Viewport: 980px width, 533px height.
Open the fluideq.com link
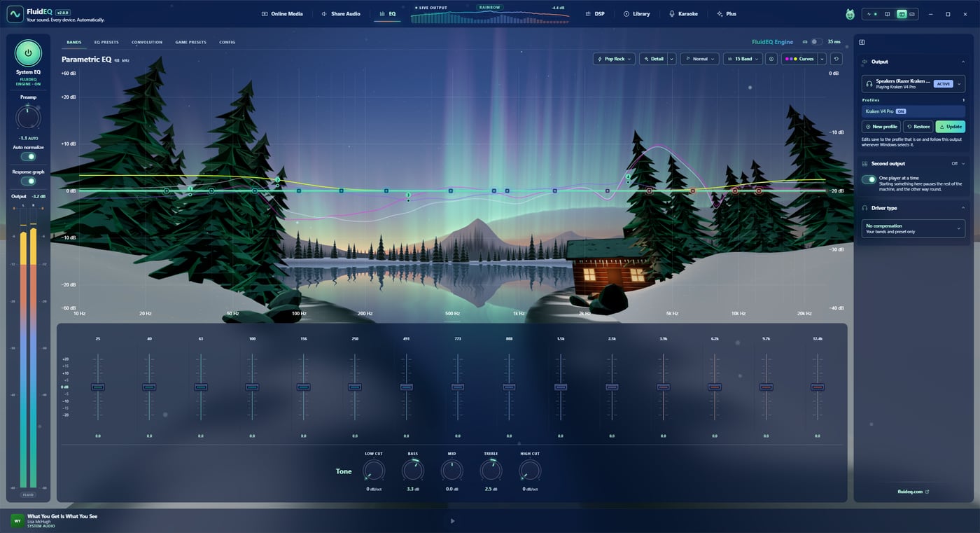[x=913, y=492]
